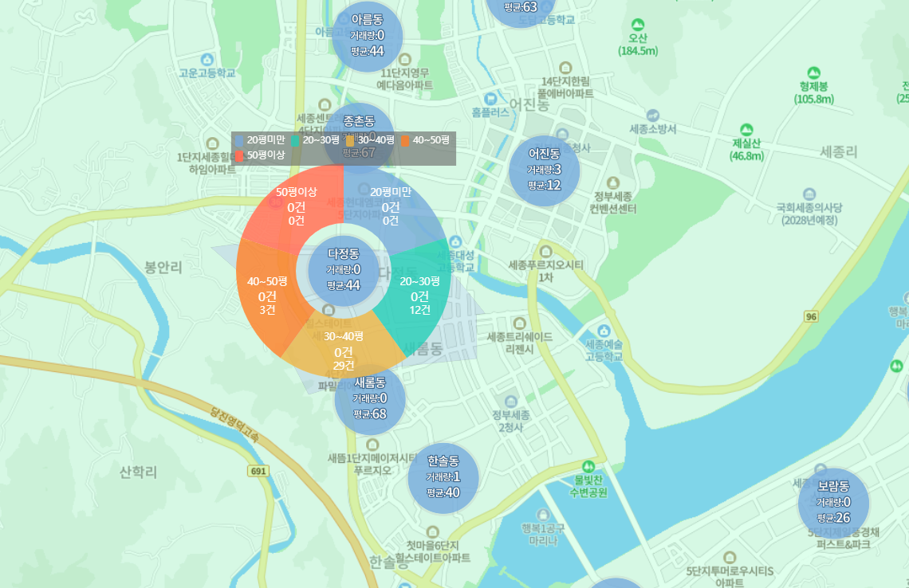Open the 새롬동 district bubble
The width and height of the screenshot is (909, 588).
coord(370,399)
